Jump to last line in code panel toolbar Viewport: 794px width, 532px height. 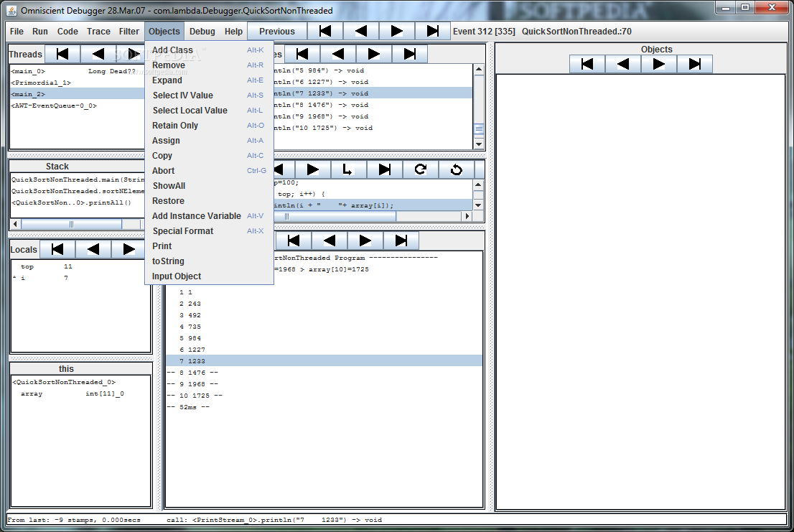coord(384,169)
